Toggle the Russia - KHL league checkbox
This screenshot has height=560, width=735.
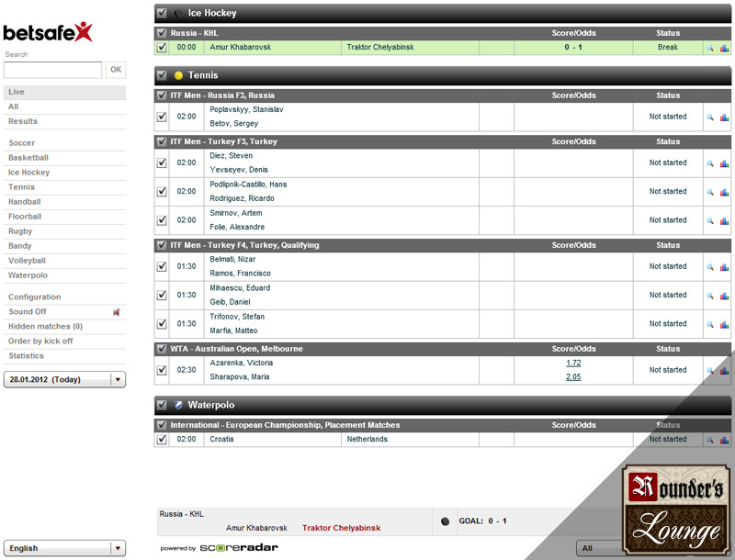[162, 33]
